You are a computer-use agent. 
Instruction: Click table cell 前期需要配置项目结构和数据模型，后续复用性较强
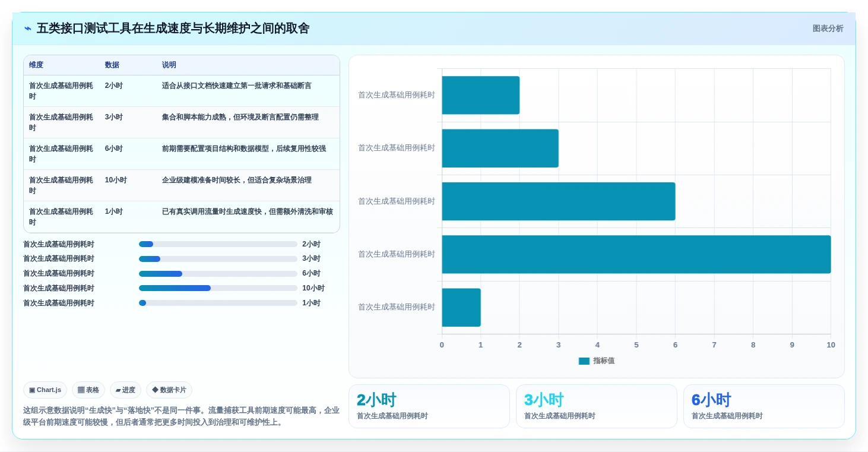point(244,148)
